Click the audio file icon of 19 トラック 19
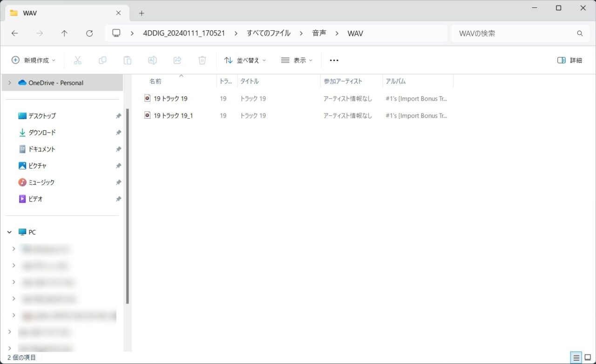Screen dimensions: 596x364 pyautogui.click(x=148, y=98)
